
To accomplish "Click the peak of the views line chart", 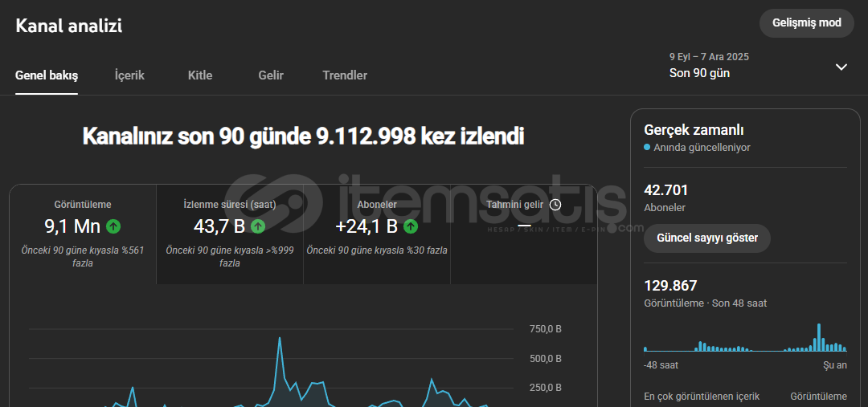I will (x=280, y=338).
